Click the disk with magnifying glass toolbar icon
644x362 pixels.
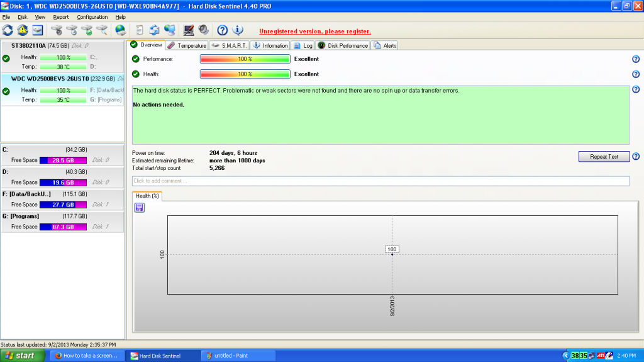pyautogui.click(x=102, y=30)
